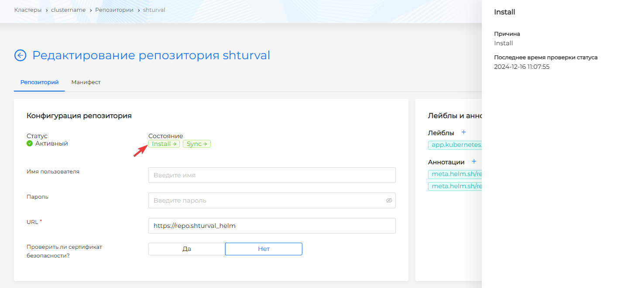Go to Кластеры in breadcrumbs
This screenshot has height=288, width=644.
28,10
